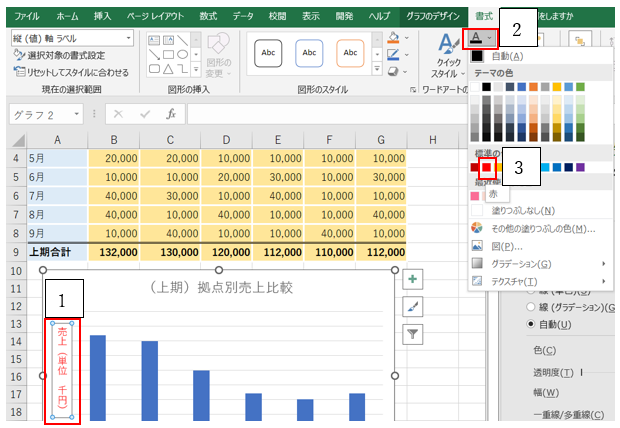Open Chart Elements plus button

(x=413, y=280)
